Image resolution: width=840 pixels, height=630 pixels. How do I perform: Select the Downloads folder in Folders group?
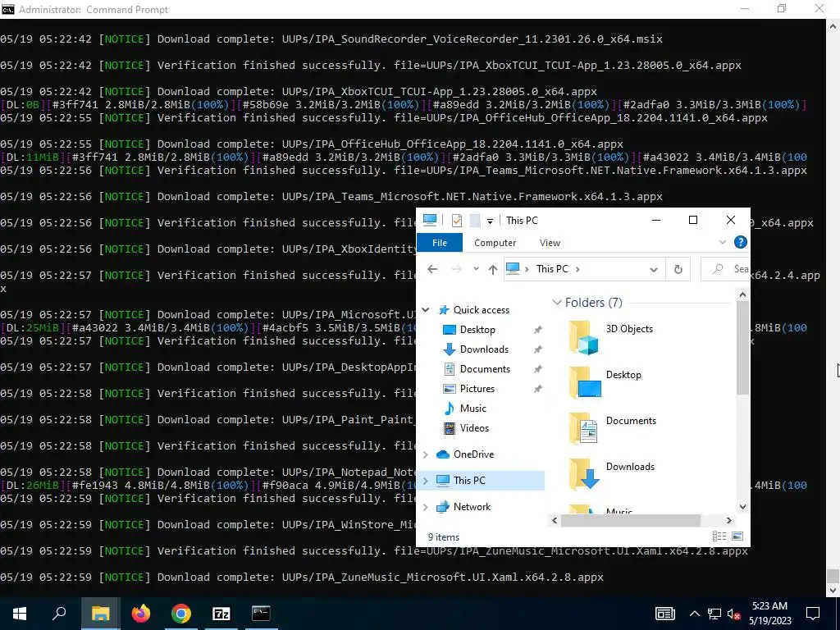click(612, 475)
